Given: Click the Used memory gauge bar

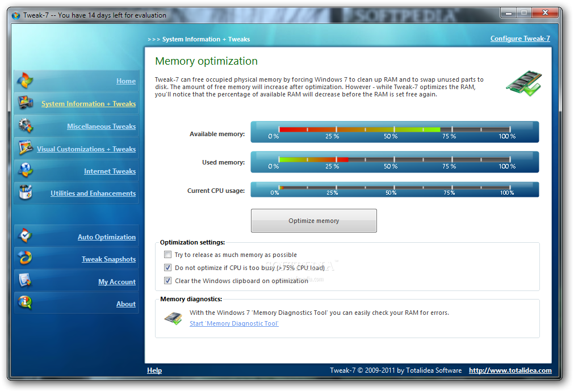Looking at the screenshot, I should 395,162.
